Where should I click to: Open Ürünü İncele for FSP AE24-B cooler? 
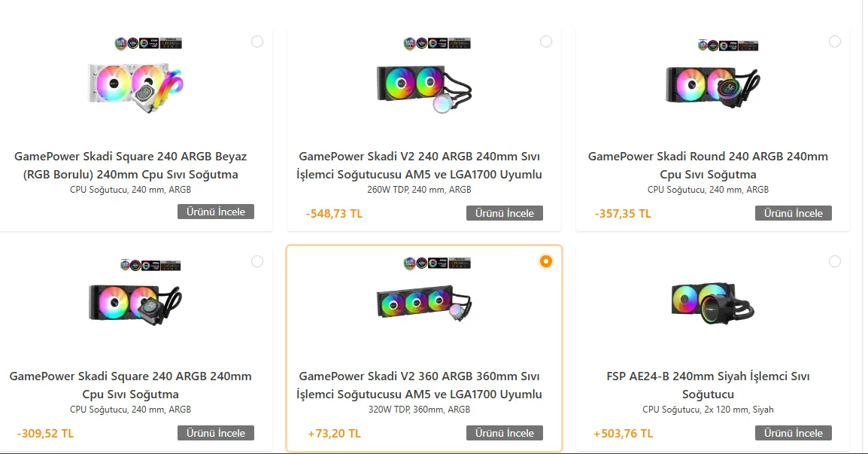pos(794,433)
